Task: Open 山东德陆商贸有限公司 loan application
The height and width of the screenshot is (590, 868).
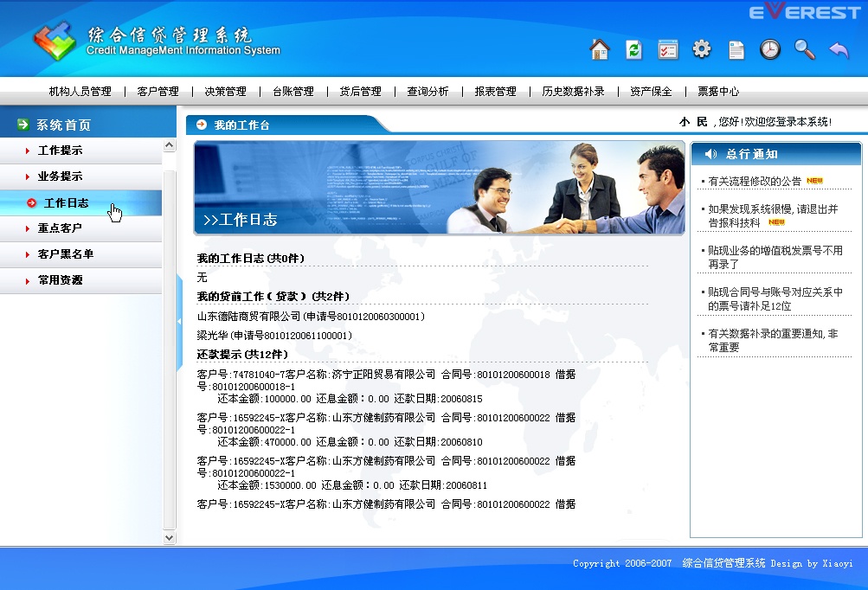Action: 311,317
